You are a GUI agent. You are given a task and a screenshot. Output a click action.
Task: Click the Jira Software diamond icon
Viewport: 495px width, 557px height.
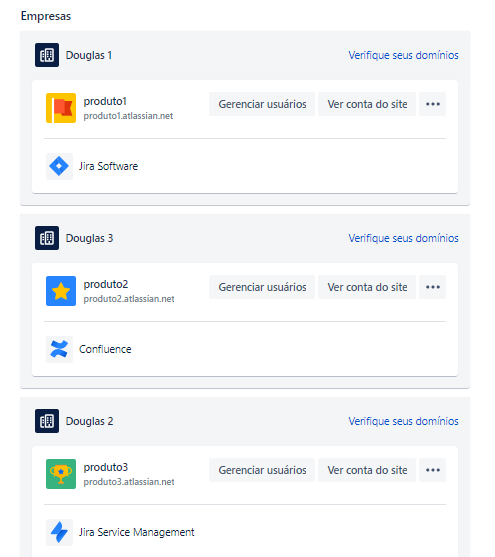coord(59,166)
